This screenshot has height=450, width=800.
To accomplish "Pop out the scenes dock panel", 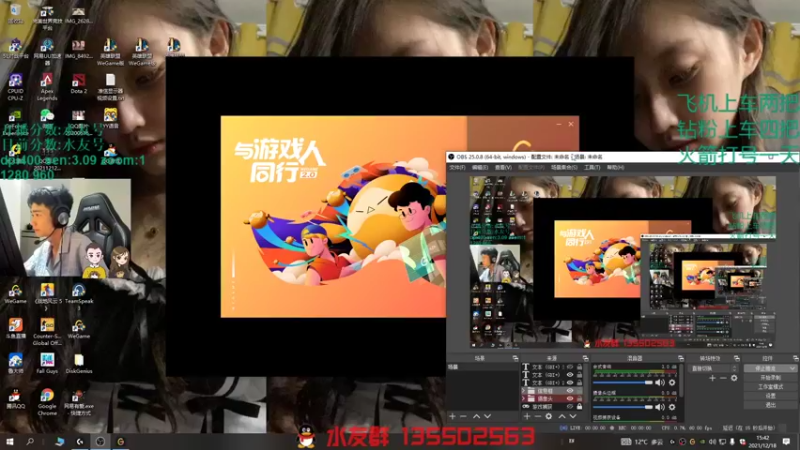I will 515,358.
